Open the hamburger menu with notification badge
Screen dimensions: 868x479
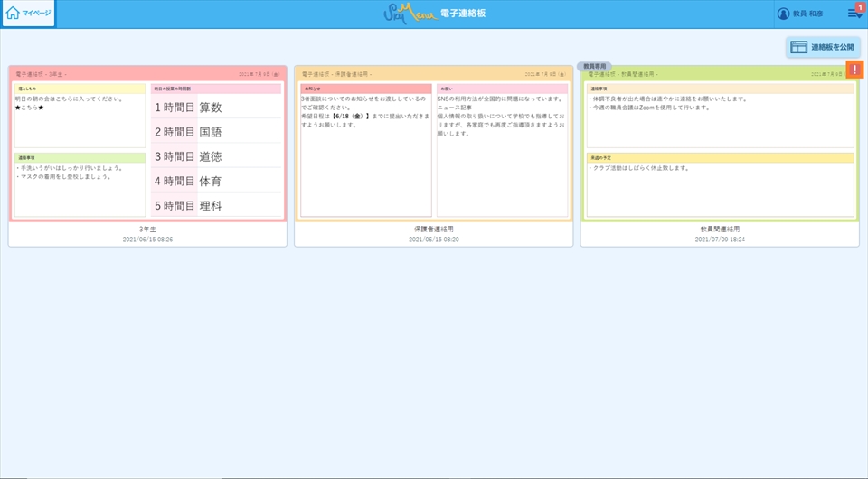pyautogui.click(x=854, y=14)
